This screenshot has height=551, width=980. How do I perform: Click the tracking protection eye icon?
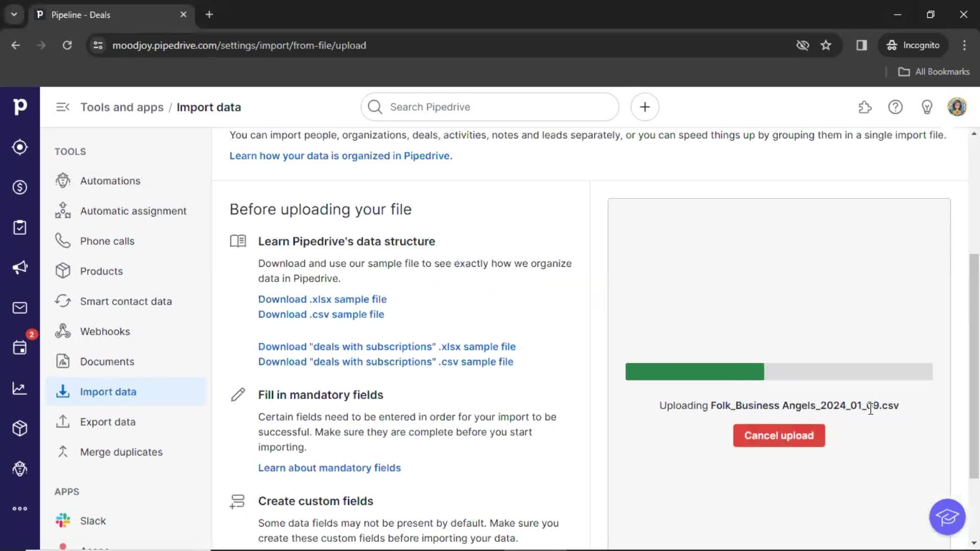click(x=802, y=45)
